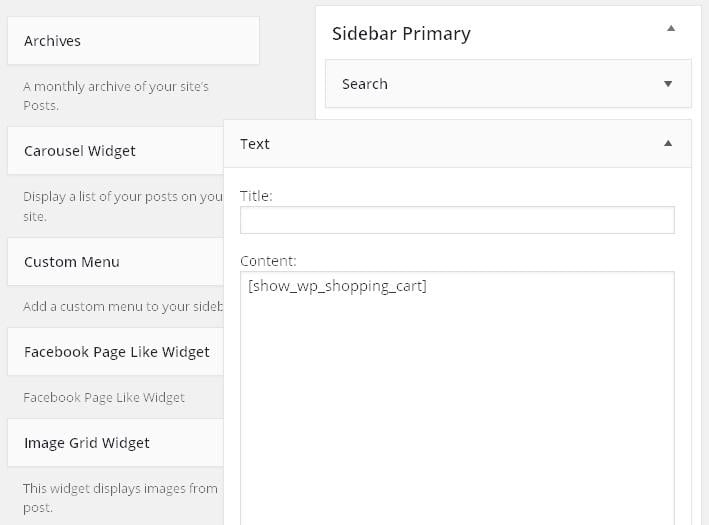The image size is (709, 525).
Task: Click the Sidebar Primary heading
Action: (401, 33)
